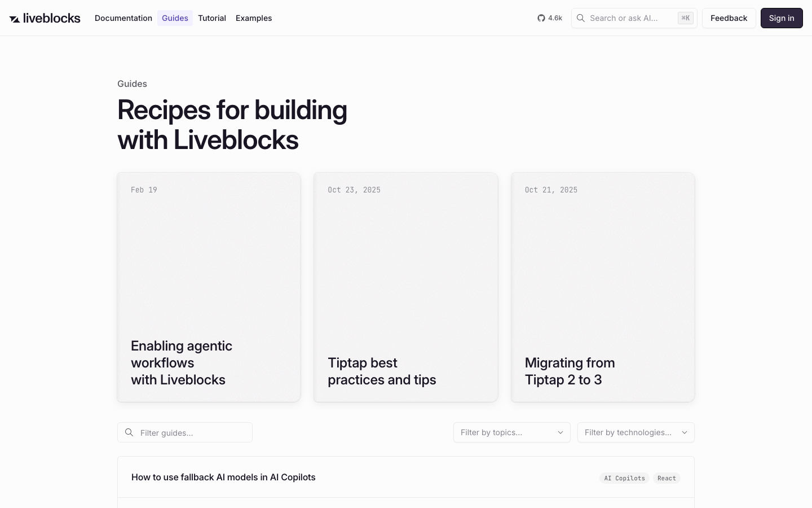812x508 pixels.
Task: Click the Feedback button
Action: [729, 18]
